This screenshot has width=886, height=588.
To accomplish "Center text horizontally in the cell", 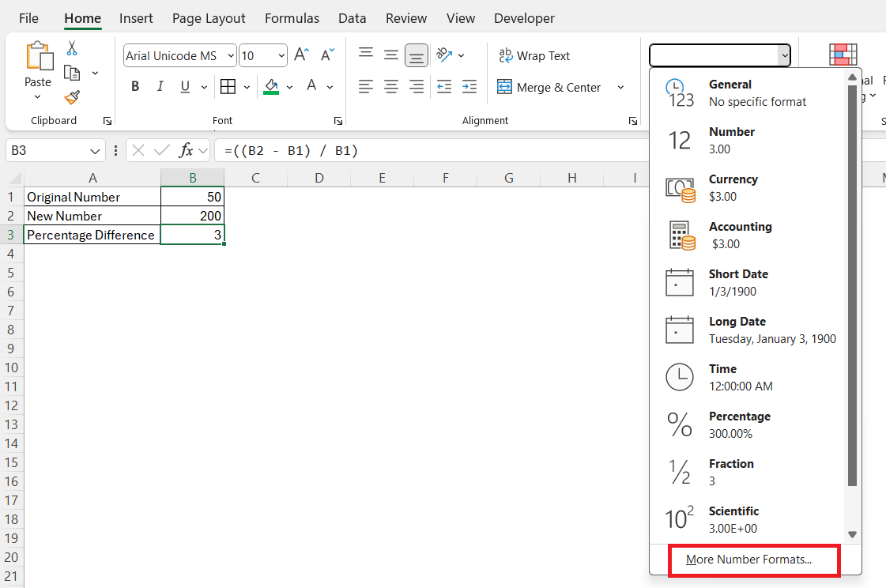I will pos(391,86).
